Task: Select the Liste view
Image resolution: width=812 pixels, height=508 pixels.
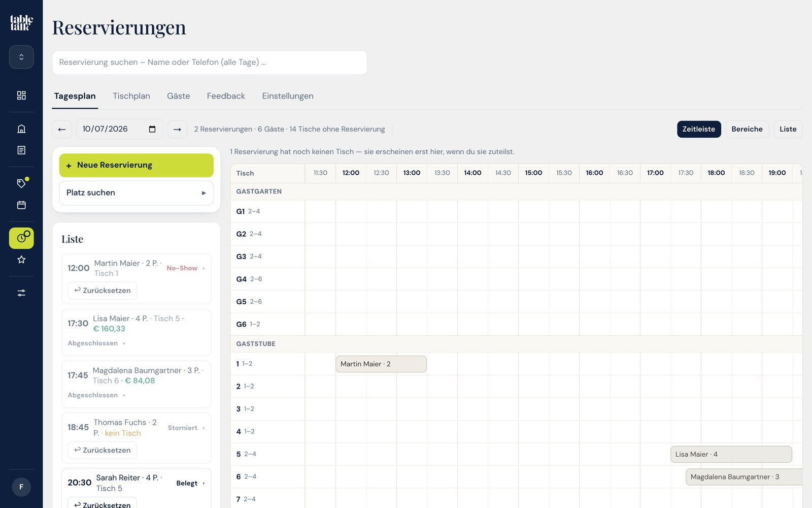Action: point(788,129)
